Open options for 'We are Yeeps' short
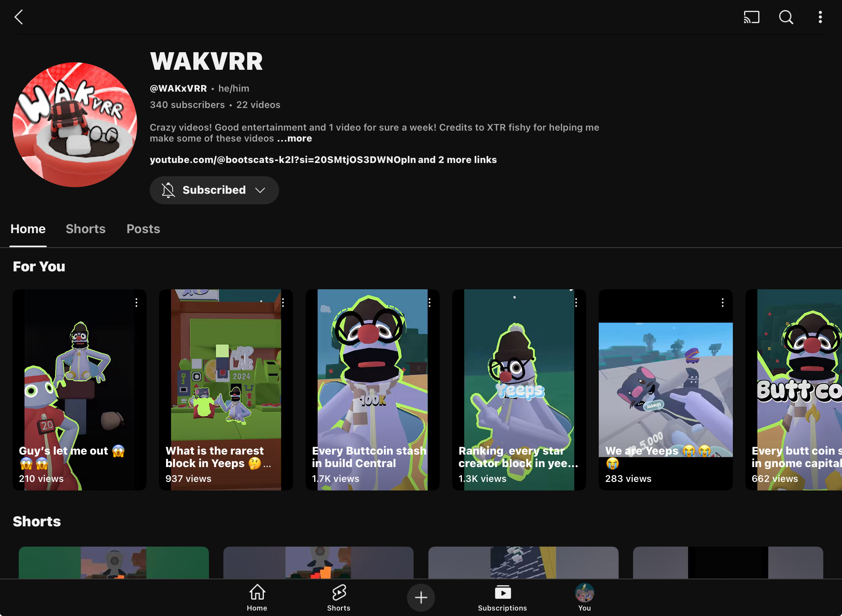The height and width of the screenshot is (616, 842). (x=723, y=303)
